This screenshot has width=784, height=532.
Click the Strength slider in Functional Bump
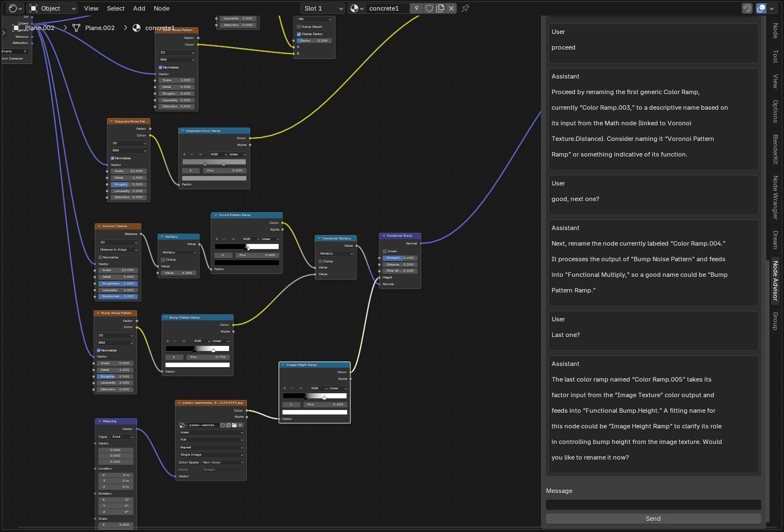pos(400,258)
